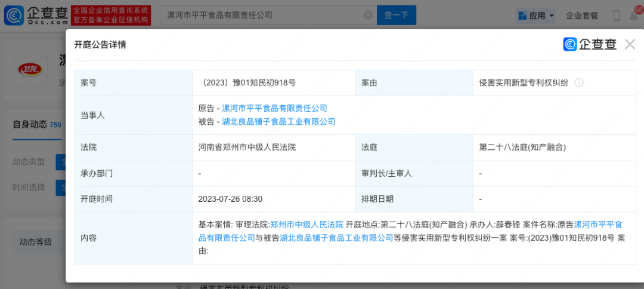
Task: Click the 全国企业信用查询系统 red banner
Action: 111,15
